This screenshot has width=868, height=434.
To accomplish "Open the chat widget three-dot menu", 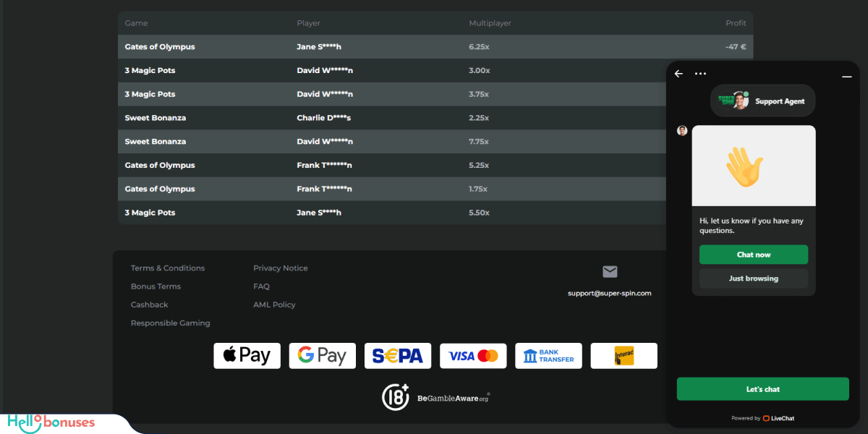I will click(x=700, y=74).
